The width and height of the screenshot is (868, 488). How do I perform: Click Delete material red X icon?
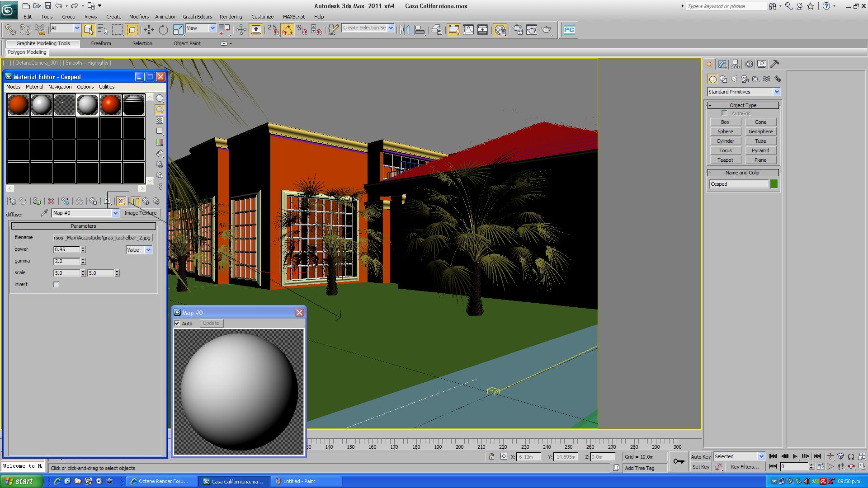pyautogui.click(x=51, y=201)
